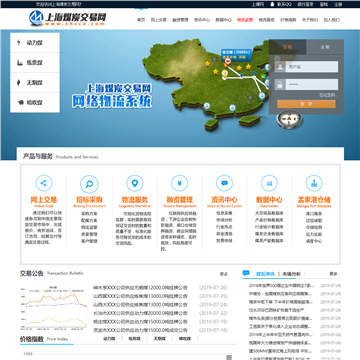Click the lock icon beside the password field
This screenshot has width=360, height=360.
pos(280,84)
